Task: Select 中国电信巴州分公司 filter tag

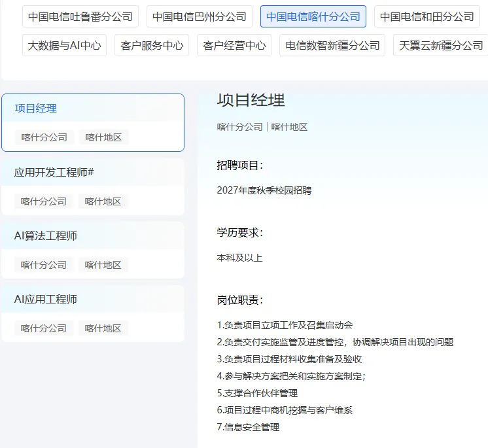Action: pos(200,16)
